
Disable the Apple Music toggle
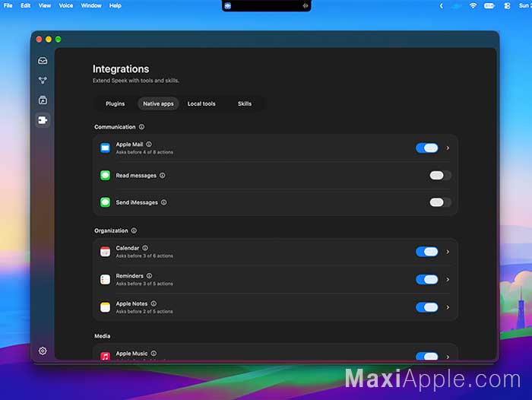(427, 356)
